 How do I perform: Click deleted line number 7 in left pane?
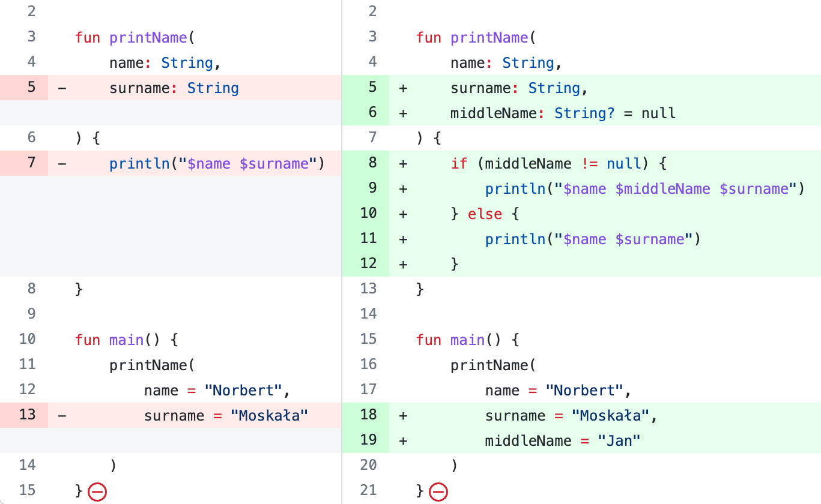click(x=31, y=164)
